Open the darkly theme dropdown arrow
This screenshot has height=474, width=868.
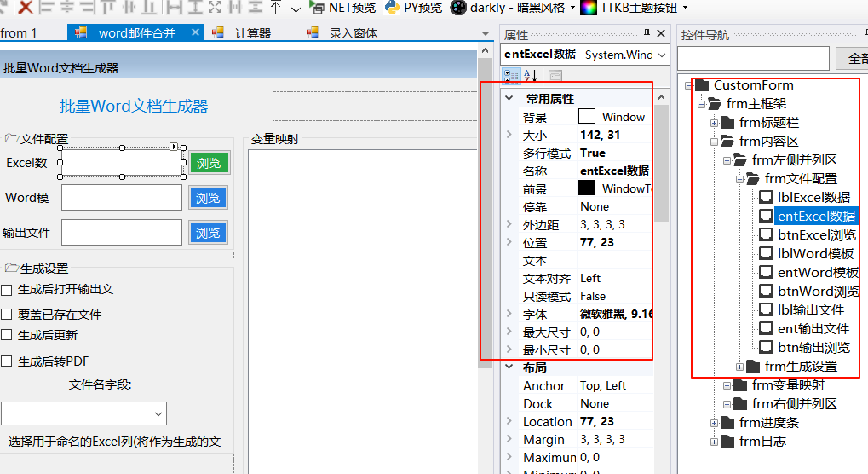click(x=573, y=8)
